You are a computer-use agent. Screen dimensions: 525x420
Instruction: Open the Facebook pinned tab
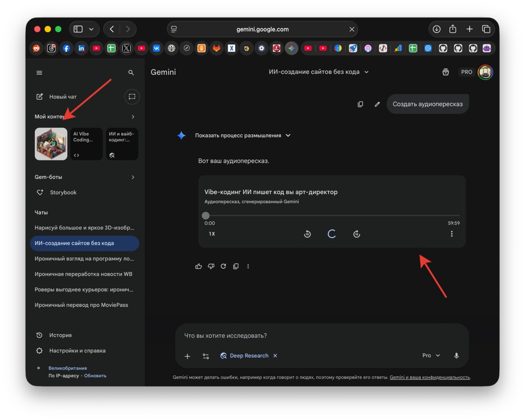[x=66, y=49]
